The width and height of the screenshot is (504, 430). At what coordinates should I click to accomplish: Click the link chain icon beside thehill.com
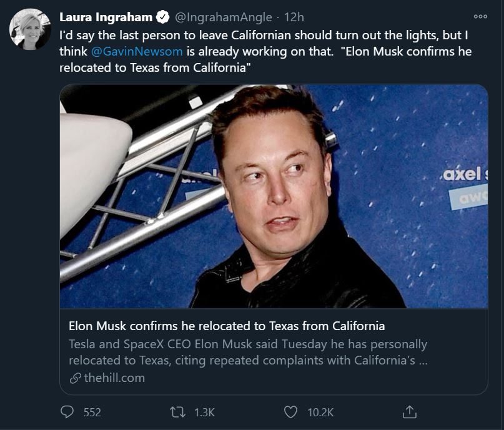tap(75, 378)
